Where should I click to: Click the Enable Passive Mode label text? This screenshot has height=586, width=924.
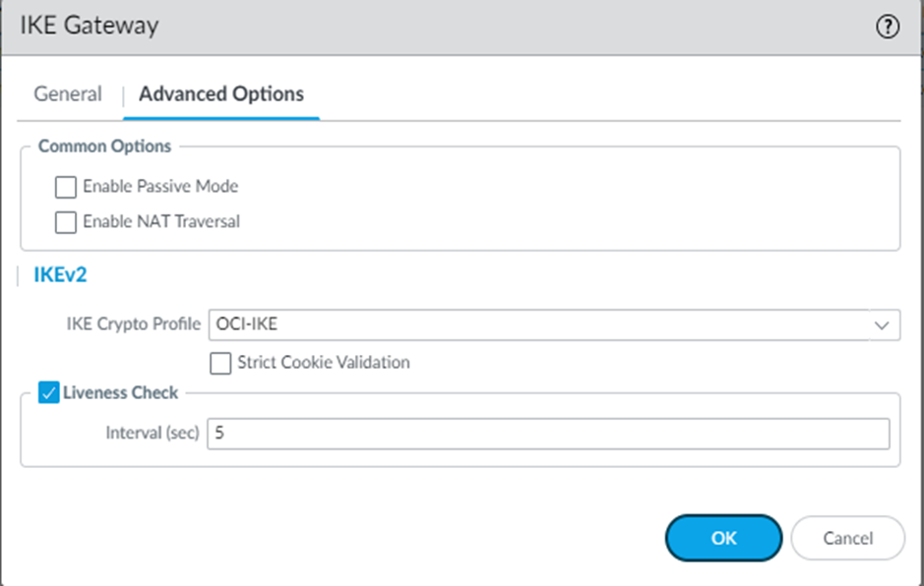[x=160, y=187]
